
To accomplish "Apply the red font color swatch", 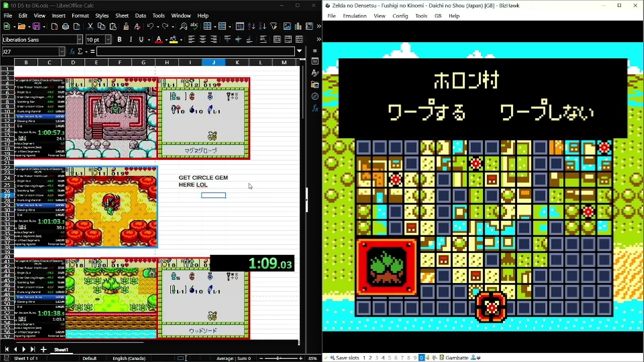I will [159, 39].
